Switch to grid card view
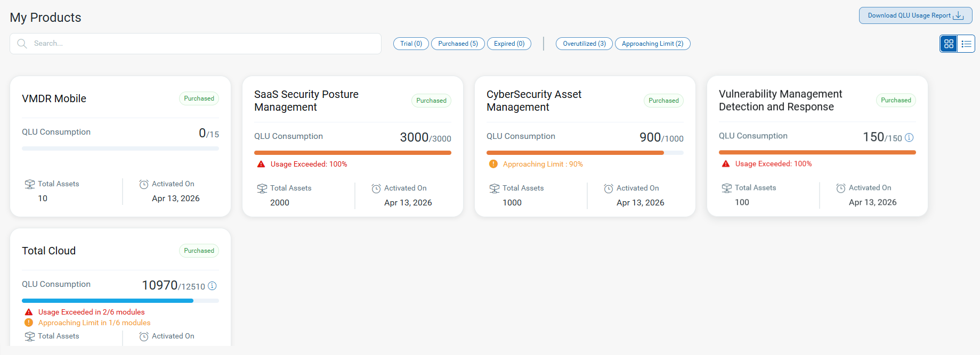 coord(949,44)
